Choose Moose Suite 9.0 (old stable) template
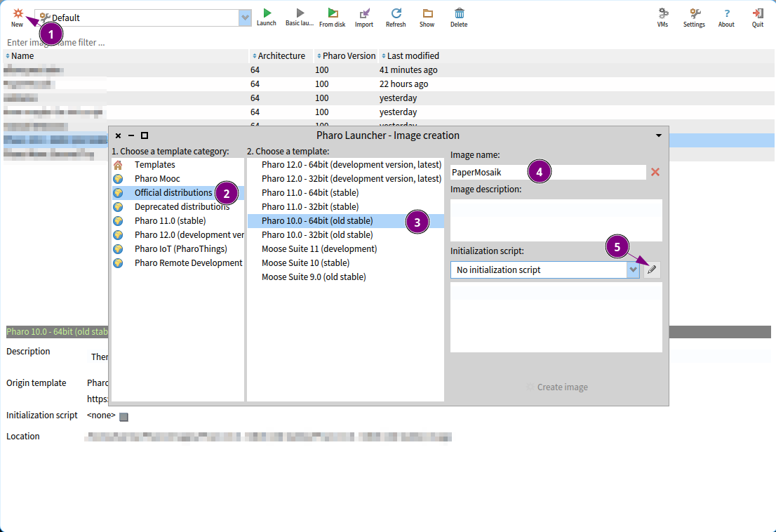Viewport: 776px width, 532px height. pyautogui.click(x=345, y=277)
